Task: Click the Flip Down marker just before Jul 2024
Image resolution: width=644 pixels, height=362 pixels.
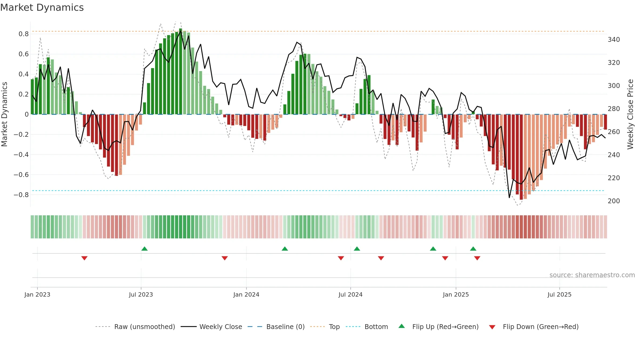Action: point(341,258)
